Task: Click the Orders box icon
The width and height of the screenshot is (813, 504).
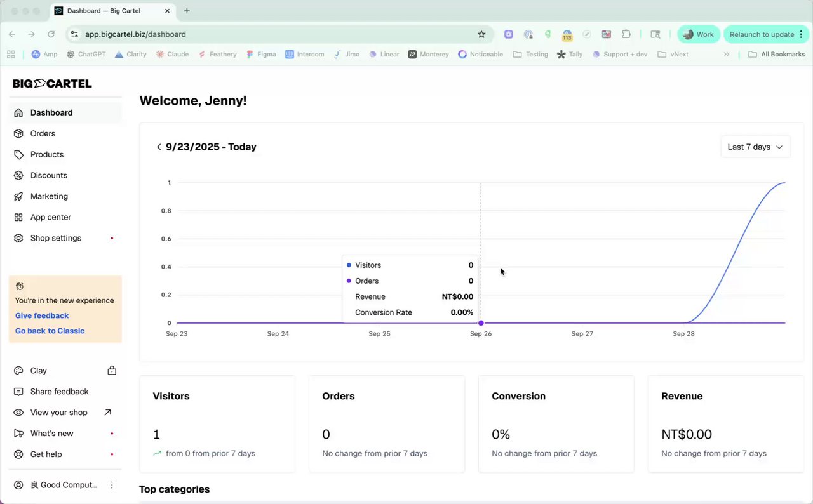Action: click(18, 134)
